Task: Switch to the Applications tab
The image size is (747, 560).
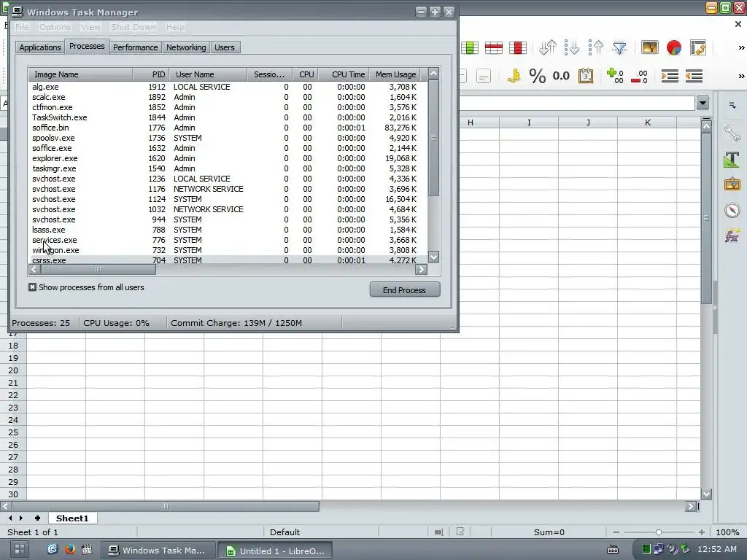Action: coord(40,47)
